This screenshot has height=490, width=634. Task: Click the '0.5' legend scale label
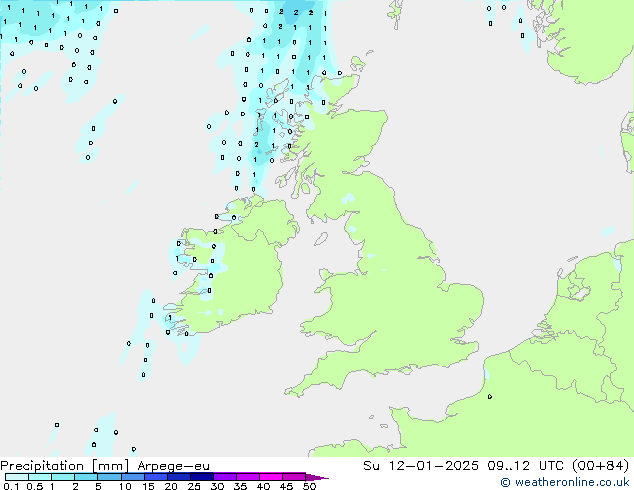click(35, 486)
